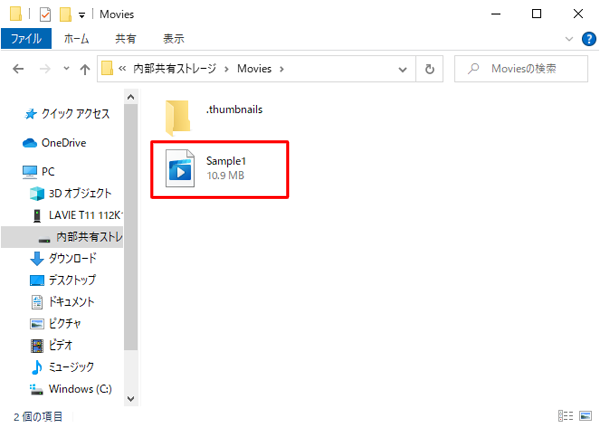Select OneDrive in navigation pane

pyautogui.click(x=62, y=143)
